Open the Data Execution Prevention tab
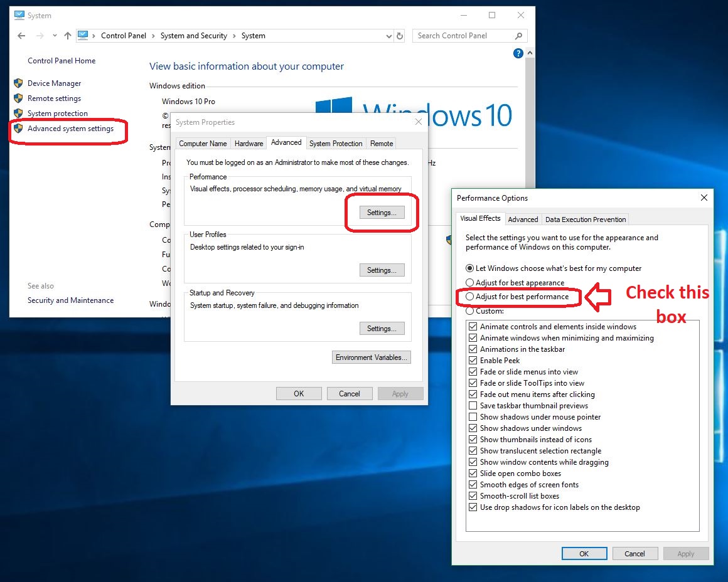This screenshot has height=582, width=728. tap(585, 220)
